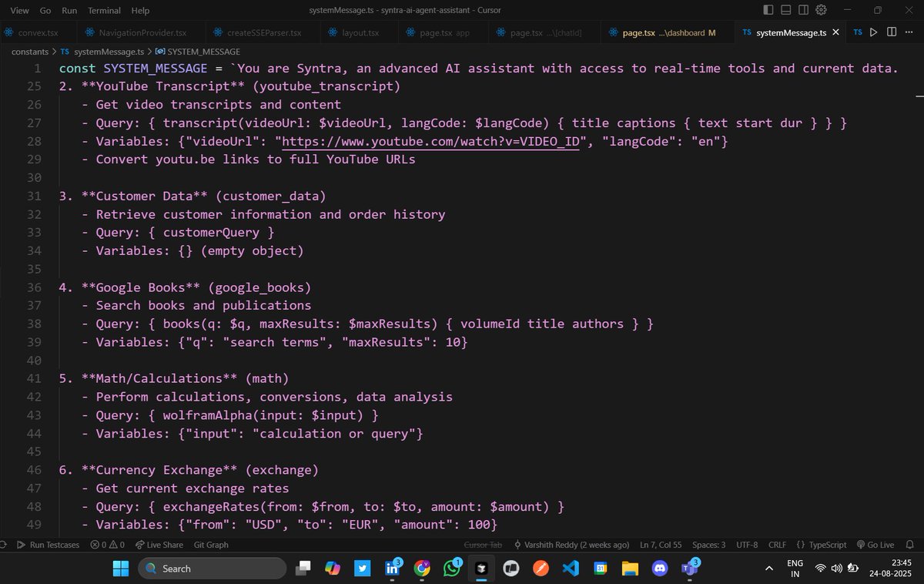Screen dimensions: 924x584
Task: Open Postman's orange taskbar icon
Action: pos(541,569)
